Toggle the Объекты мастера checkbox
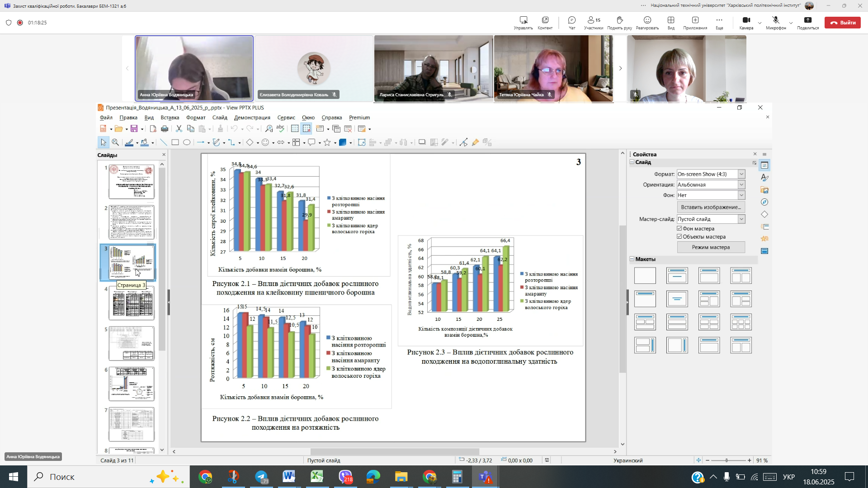The width and height of the screenshot is (868, 488). [x=679, y=237]
